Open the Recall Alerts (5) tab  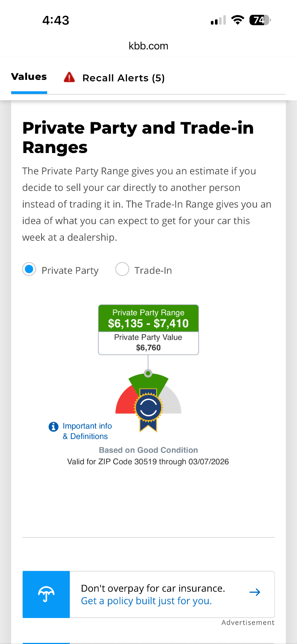coord(123,78)
